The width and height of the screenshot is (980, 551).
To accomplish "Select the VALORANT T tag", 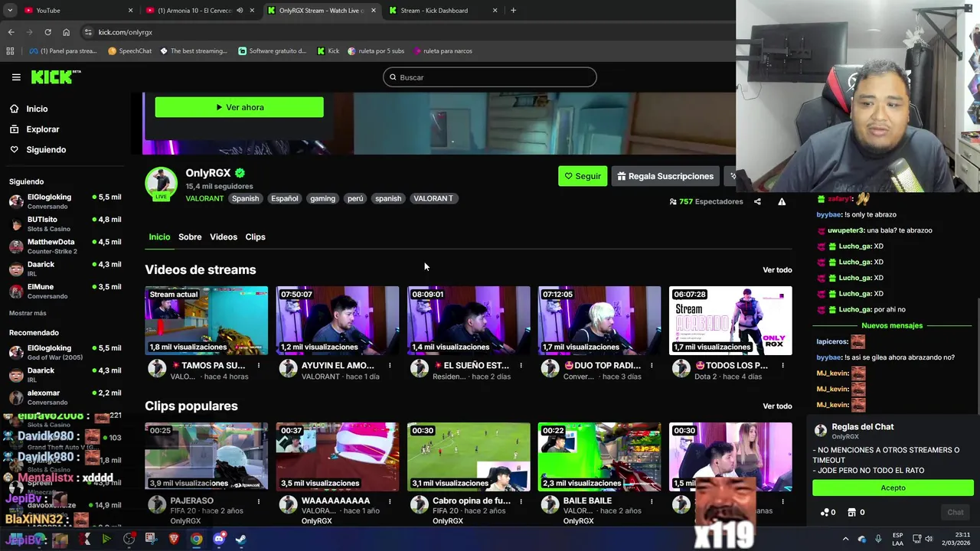I will click(433, 198).
